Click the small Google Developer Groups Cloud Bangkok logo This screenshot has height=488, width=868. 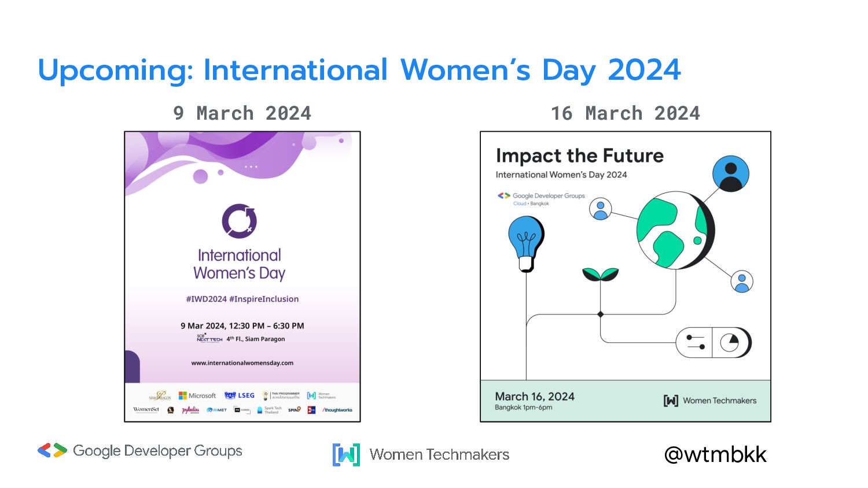(541, 199)
